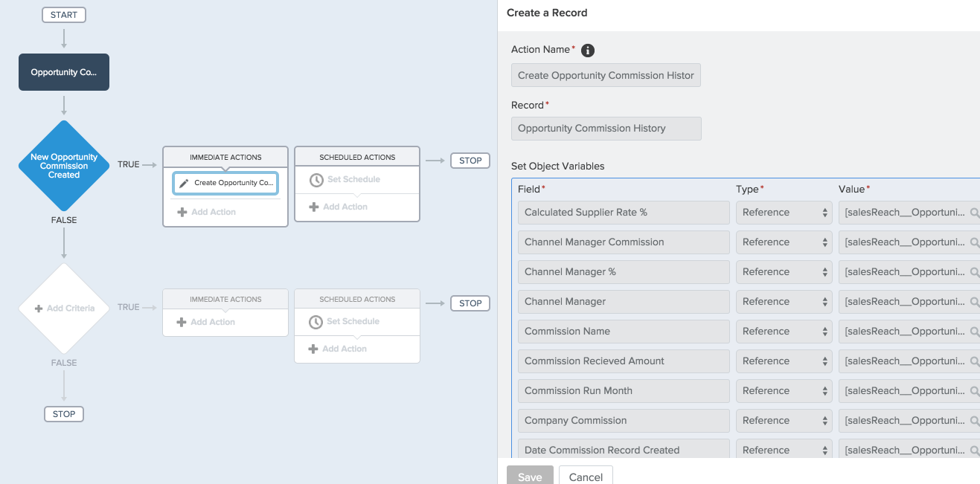Click the Commission Recieved Amount field box
This screenshot has width=980, height=484.
pyautogui.click(x=624, y=361)
